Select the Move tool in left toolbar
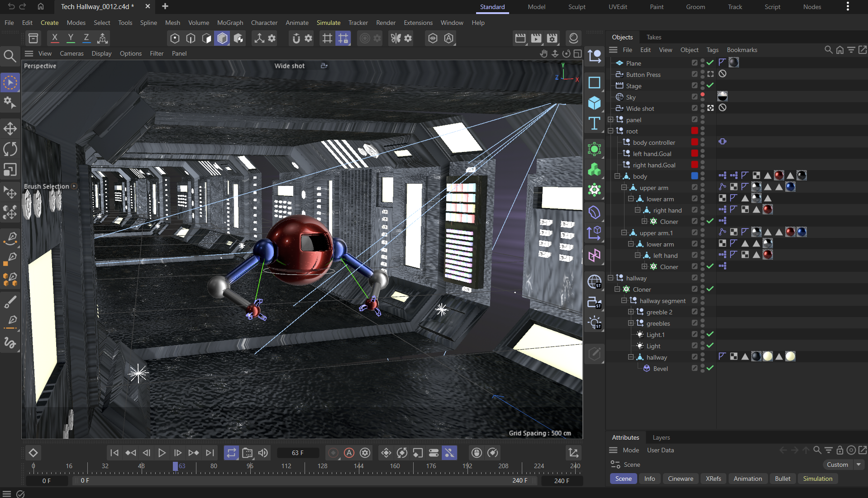Screen dimensions: 868x498 coord(10,128)
